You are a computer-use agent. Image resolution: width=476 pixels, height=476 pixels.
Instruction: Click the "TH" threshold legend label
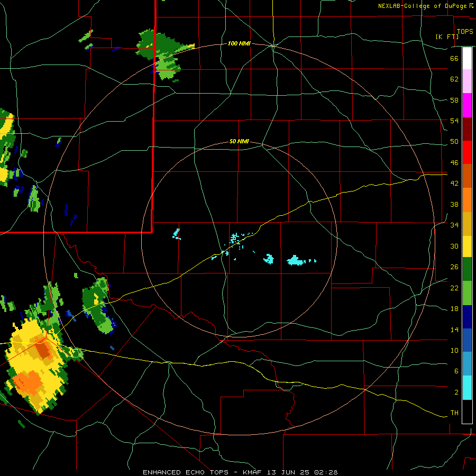(x=454, y=413)
